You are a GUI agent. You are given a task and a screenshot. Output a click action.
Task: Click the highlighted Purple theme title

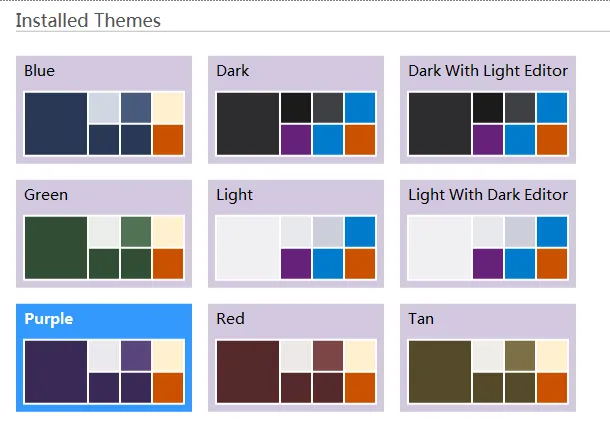[x=49, y=319]
